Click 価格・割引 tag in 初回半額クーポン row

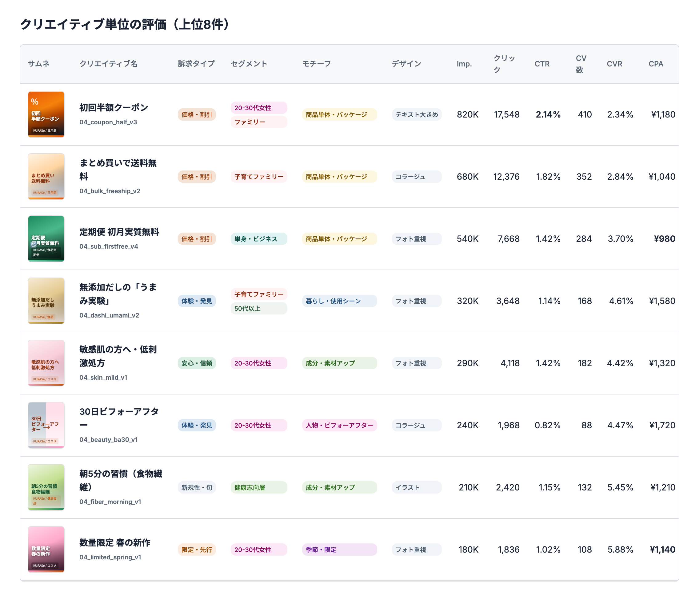click(x=197, y=114)
